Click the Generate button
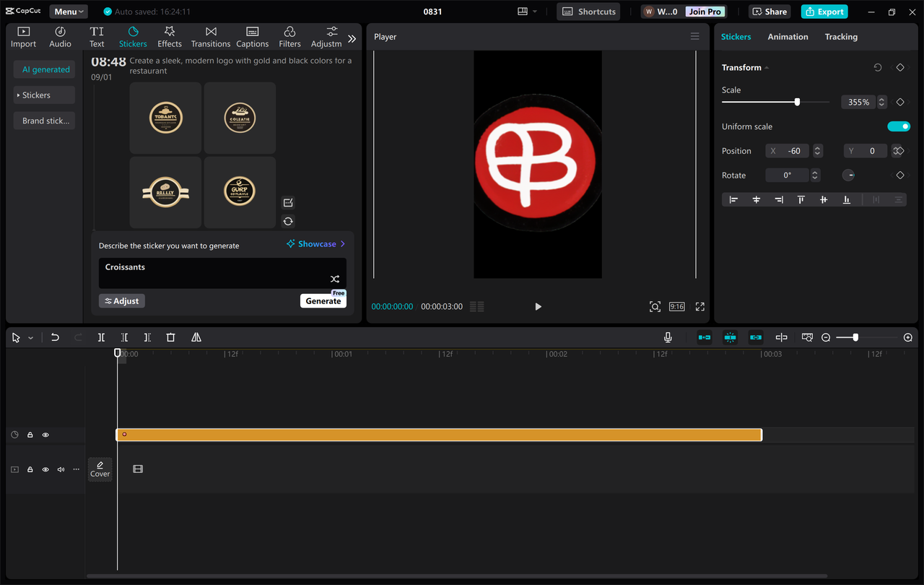This screenshot has height=585, width=924. coord(323,300)
